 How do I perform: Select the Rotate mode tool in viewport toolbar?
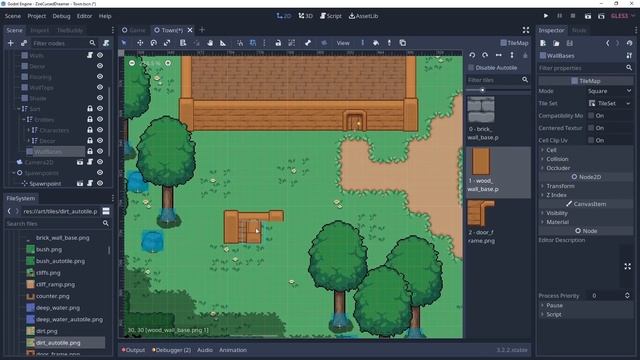pyautogui.click(x=153, y=43)
